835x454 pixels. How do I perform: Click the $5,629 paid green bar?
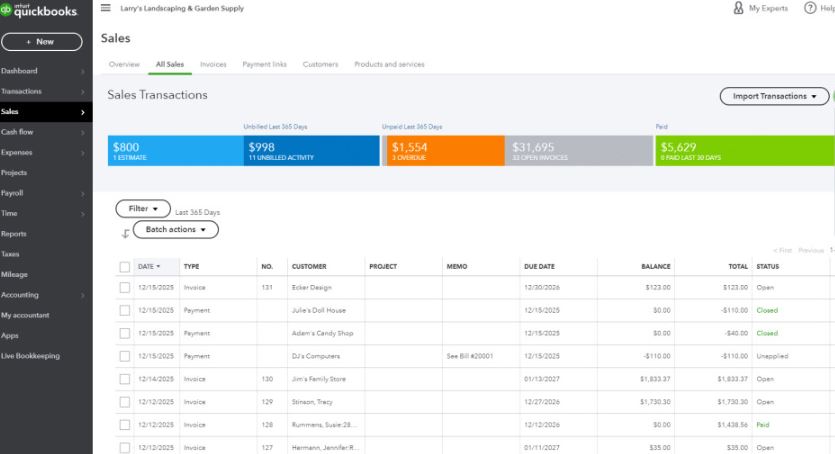point(744,151)
